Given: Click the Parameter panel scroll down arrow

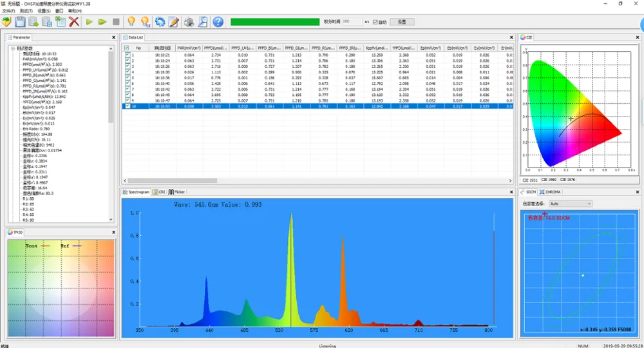Looking at the screenshot, I should 111,218.
